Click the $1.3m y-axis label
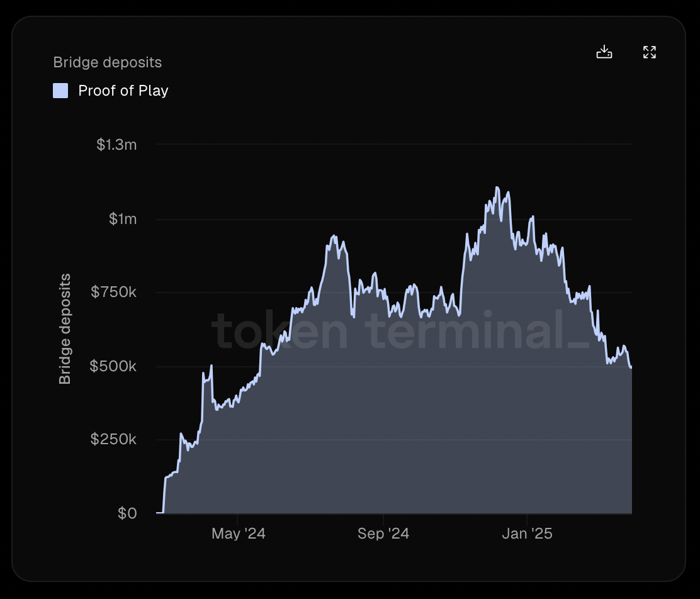Screen dimensions: 700x599 click(x=116, y=145)
